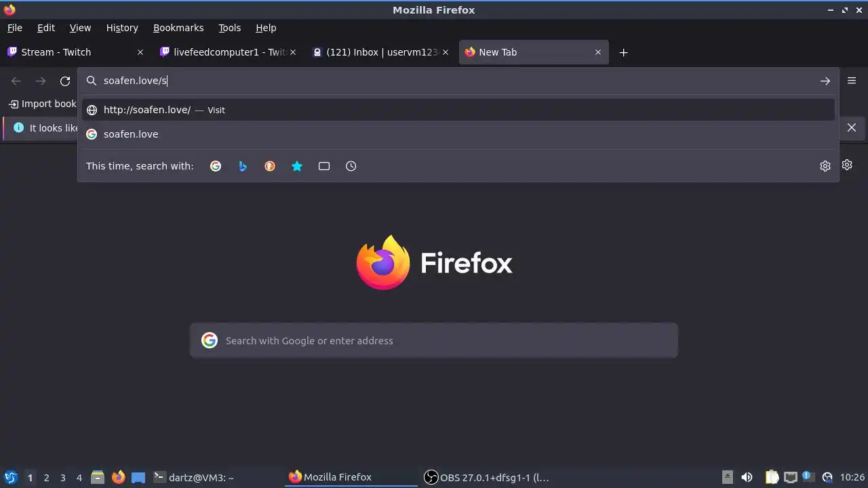This screenshot has width=868, height=488.
Task: Switch to workspace 2
Action: pos(46,477)
